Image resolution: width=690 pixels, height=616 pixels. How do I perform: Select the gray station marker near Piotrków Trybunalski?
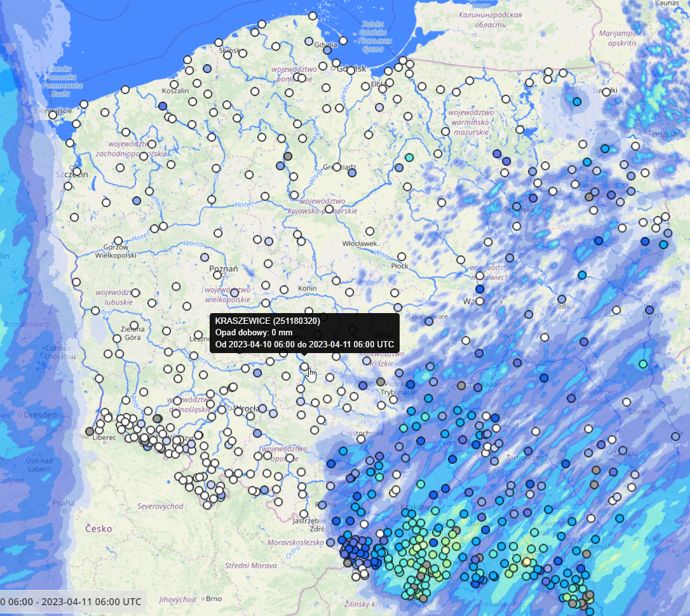[x=381, y=382]
